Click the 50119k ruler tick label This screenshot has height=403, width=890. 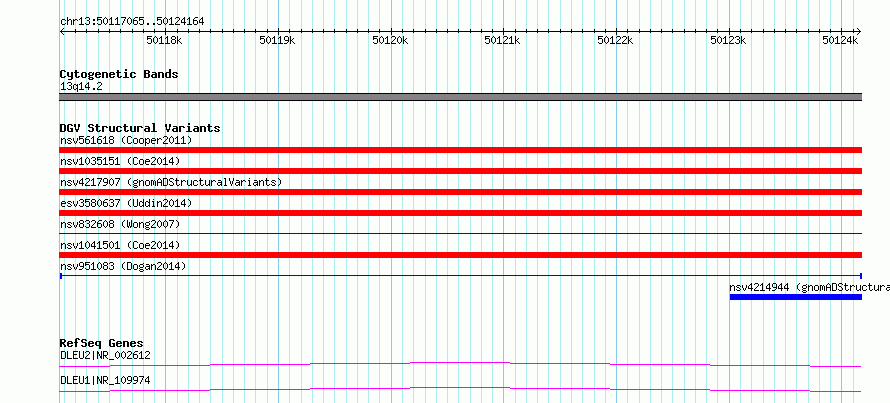[x=277, y=40]
